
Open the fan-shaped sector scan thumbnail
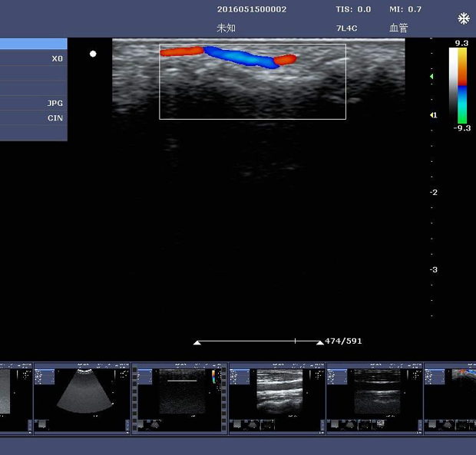pyautogui.click(x=82, y=398)
